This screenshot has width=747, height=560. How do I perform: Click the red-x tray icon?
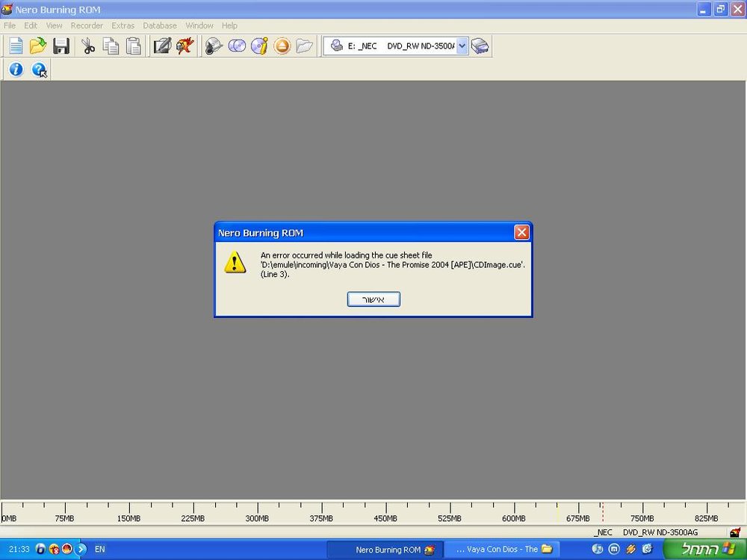54,549
